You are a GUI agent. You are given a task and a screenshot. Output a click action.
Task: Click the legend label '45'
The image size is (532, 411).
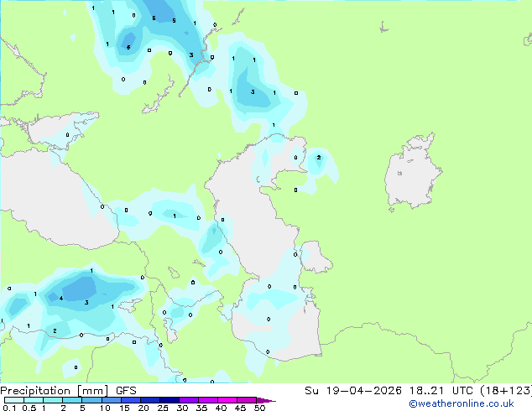click(240, 408)
